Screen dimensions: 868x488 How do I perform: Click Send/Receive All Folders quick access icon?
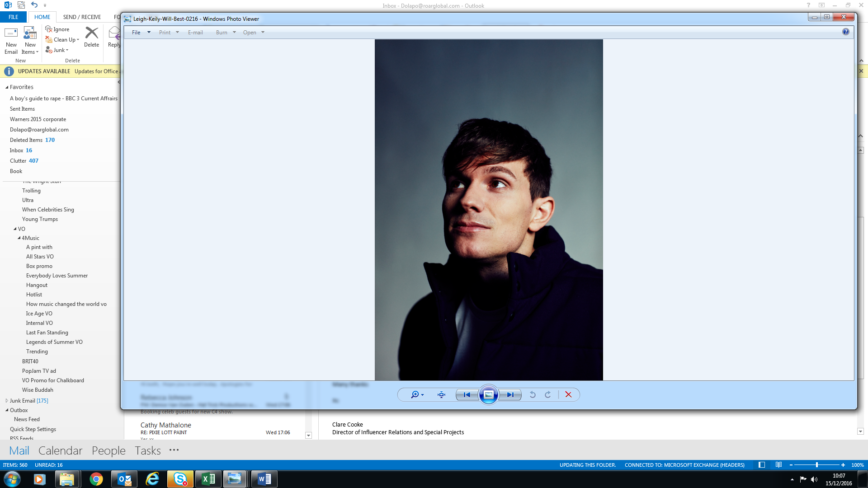(x=21, y=5)
